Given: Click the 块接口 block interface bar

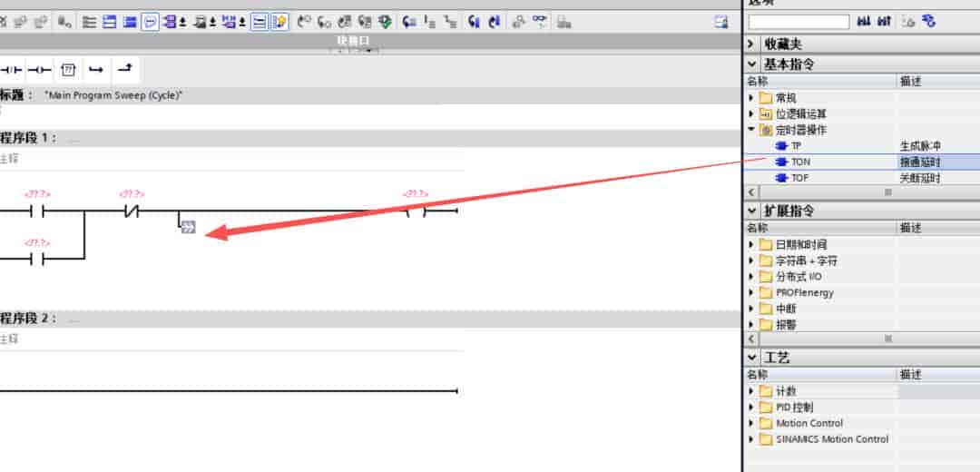Looking at the screenshot, I should pos(354,41).
